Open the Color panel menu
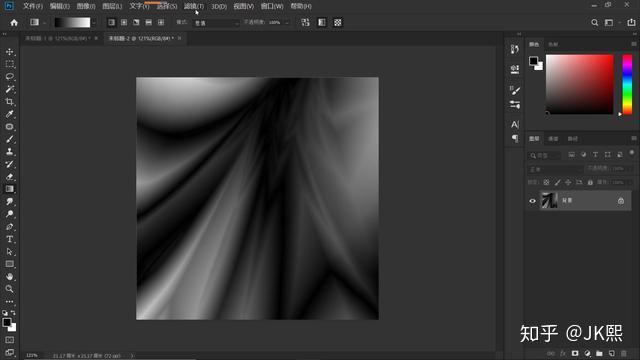The height and width of the screenshot is (360, 640). (x=633, y=44)
